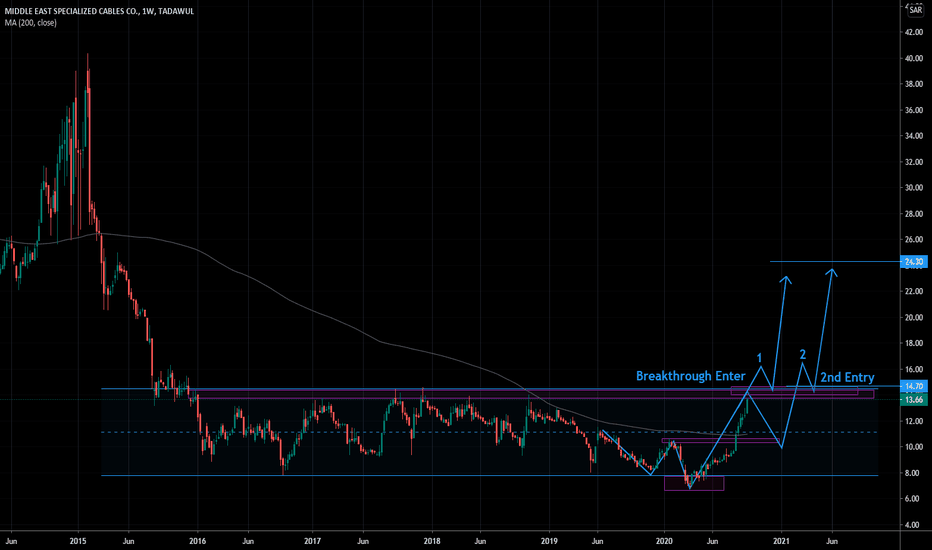Click the 26.00 price axis value
The height and width of the screenshot is (550, 932).
(x=914, y=240)
